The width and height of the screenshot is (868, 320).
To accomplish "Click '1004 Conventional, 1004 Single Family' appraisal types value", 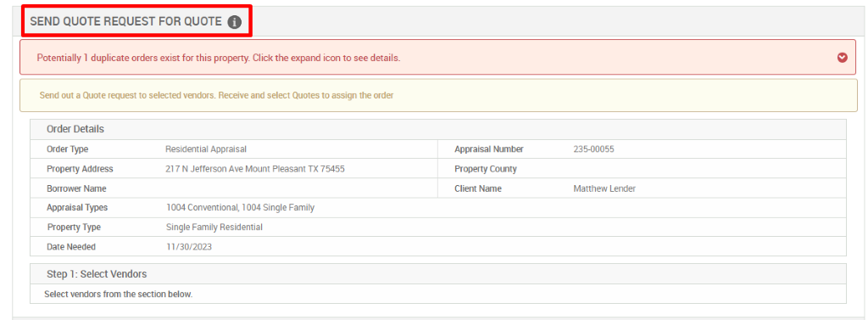I will (x=240, y=207).
